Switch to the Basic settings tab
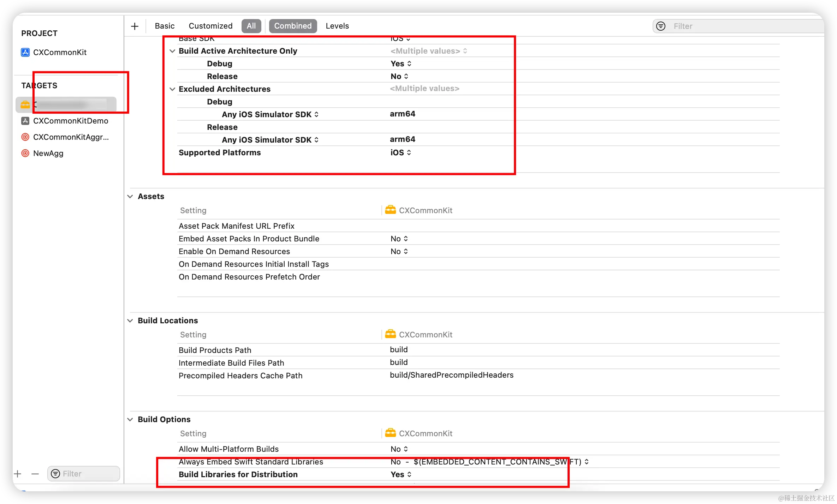The image size is (837, 504). coord(165,26)
